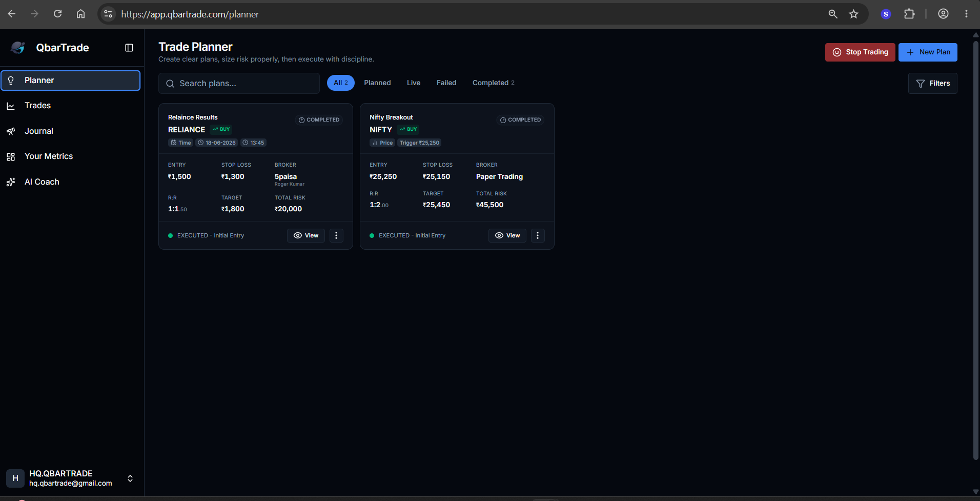The width and height of the screenshot is (980, 501).
Task: View the Nifty Breakout plan
Action: tap(507, 235)
